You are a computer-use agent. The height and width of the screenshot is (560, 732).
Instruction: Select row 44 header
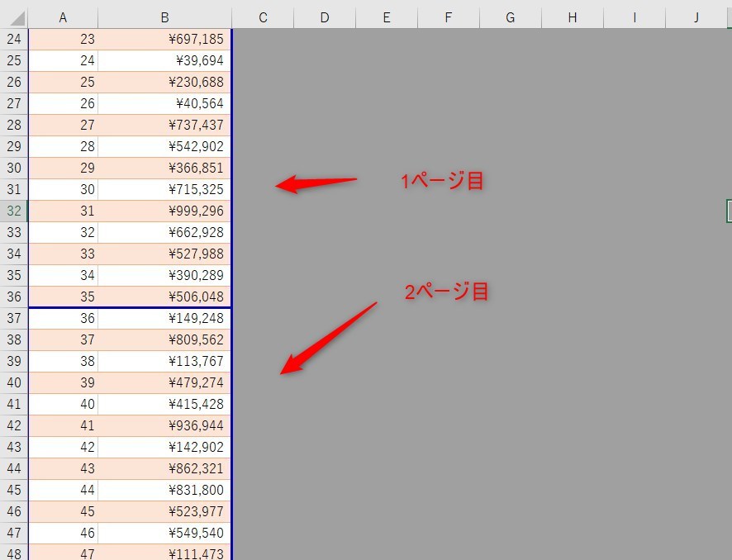(x=14, y=468)
